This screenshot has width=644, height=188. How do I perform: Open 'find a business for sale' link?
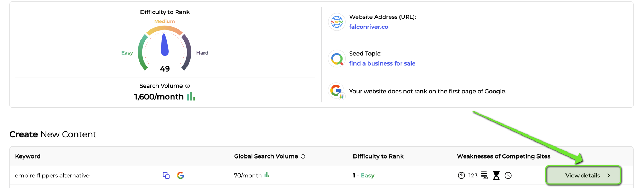[x=382, y=63]
